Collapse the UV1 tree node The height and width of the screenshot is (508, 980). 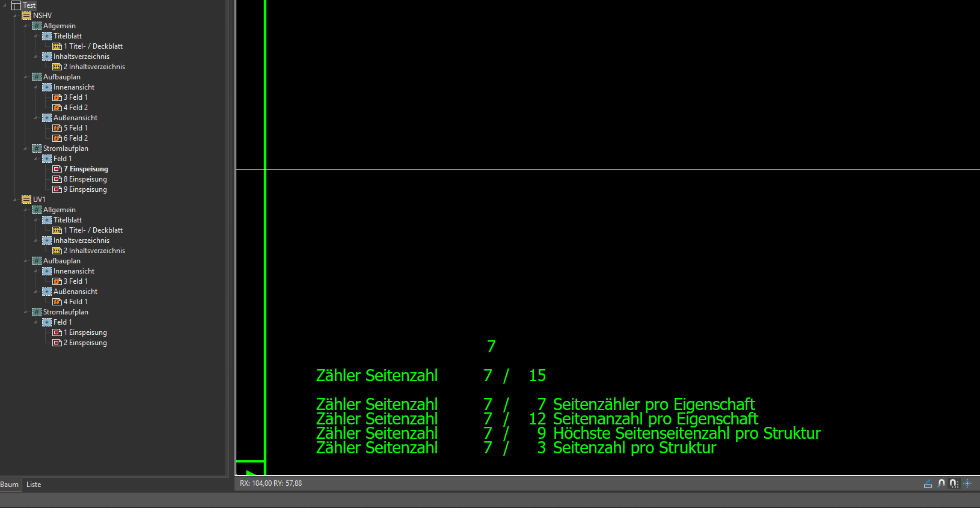point(16,200)
